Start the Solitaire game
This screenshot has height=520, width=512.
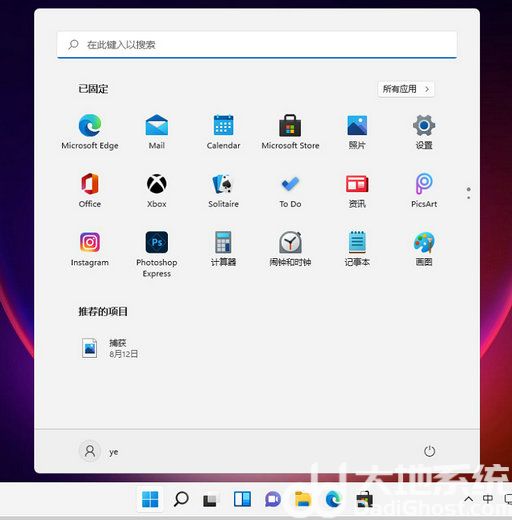pyautogui.click(x=223, y=190)
